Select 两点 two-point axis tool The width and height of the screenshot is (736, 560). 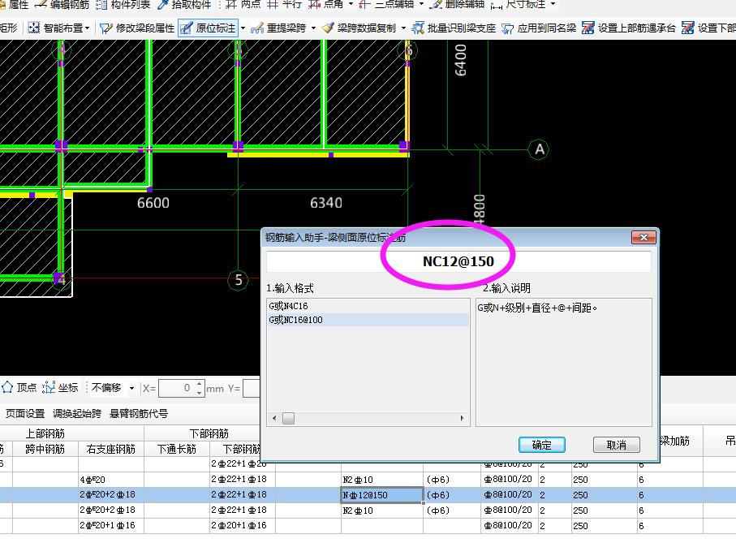[243, 4]
